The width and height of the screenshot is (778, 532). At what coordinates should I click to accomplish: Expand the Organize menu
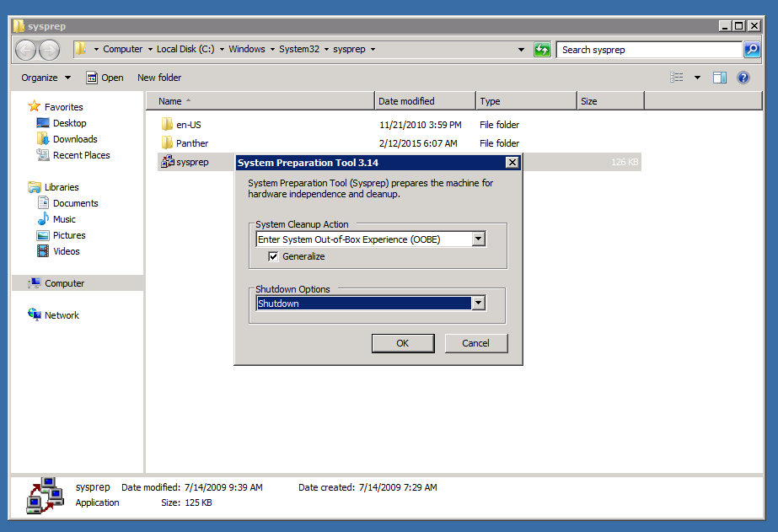(46, 78)
